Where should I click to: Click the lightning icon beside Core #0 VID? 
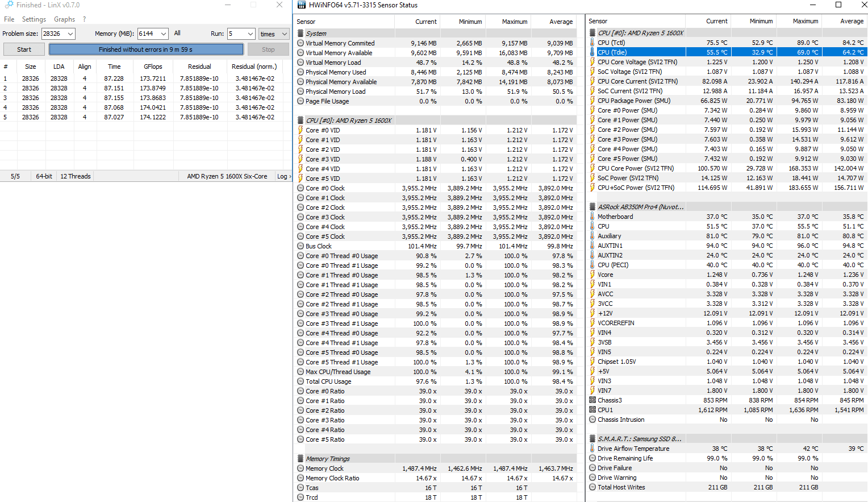[x=301, y=130]
